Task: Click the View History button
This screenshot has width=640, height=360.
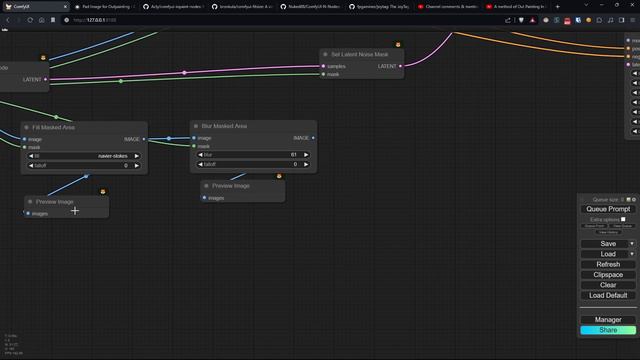Action: (x=608, y=232)
